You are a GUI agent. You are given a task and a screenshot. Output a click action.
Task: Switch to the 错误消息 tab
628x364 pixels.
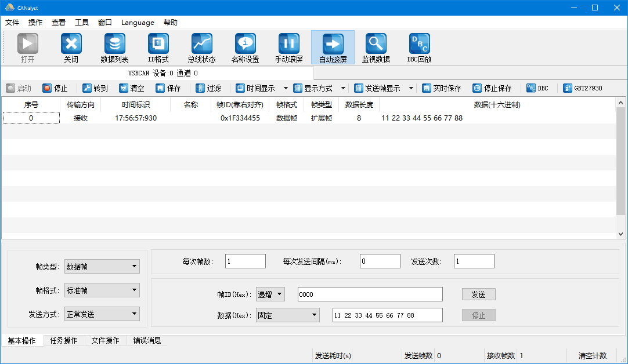[x=147, y=340]
